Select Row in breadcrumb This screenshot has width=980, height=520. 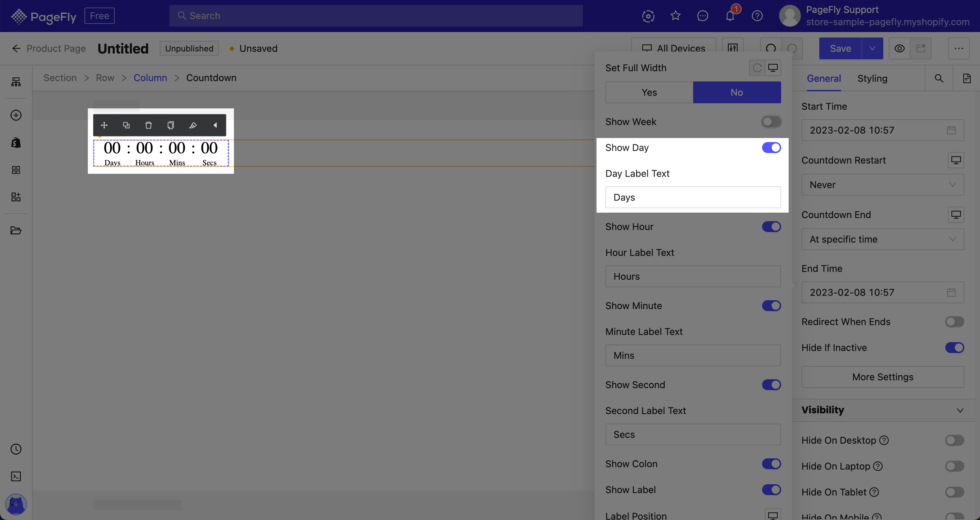click(x=105, y=78)
